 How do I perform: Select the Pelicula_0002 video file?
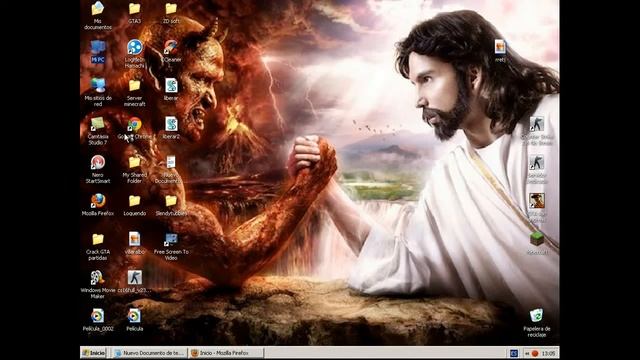click(98, 320)
